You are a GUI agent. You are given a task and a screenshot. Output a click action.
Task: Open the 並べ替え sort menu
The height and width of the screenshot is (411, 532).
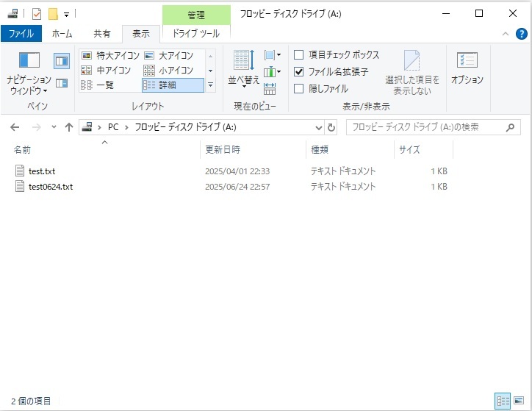(244, 69)
